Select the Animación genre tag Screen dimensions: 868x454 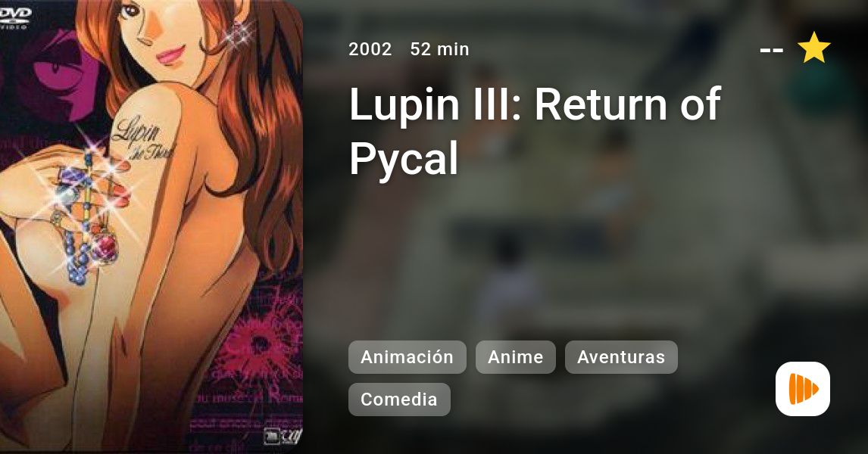pos(407,357)
